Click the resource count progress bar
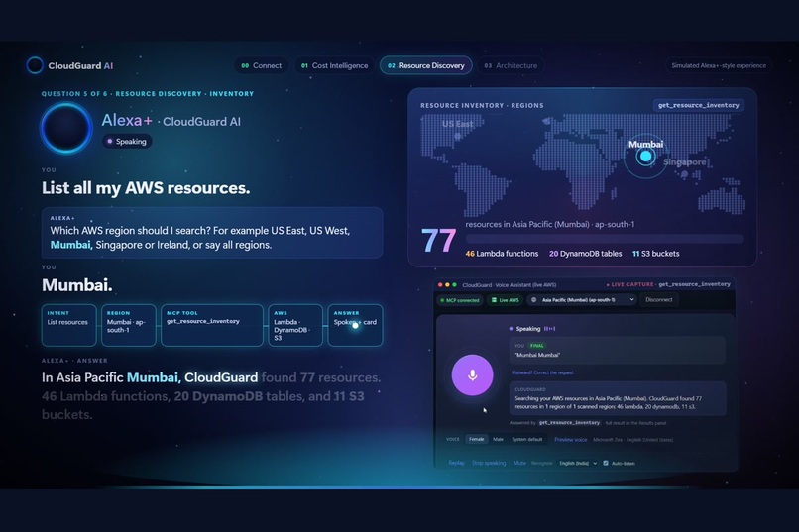 tap(605, 238)
